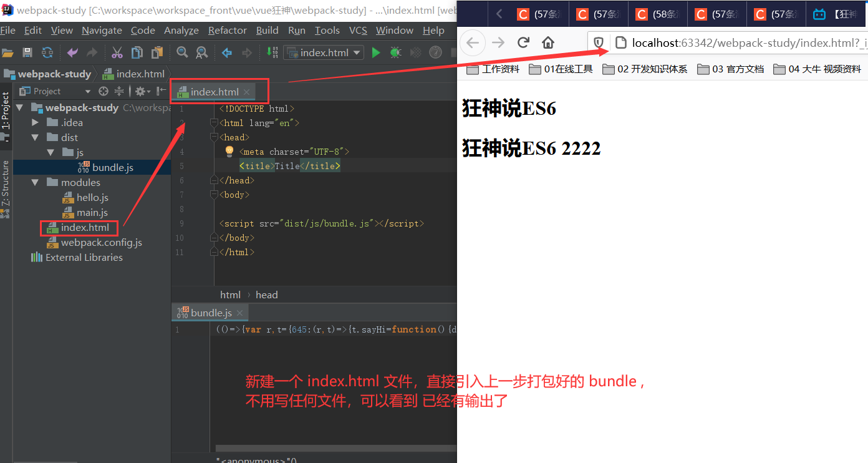This screenshot has width=868, height=463.
Task: Click the Synchronize toolbar icon
Action: tap(47, 52)
